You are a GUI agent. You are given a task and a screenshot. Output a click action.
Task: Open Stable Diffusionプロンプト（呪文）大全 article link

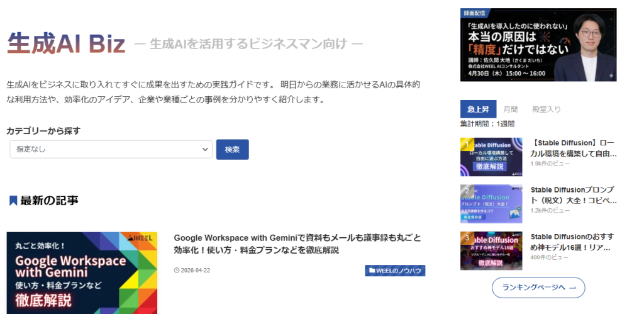point(574,195)
